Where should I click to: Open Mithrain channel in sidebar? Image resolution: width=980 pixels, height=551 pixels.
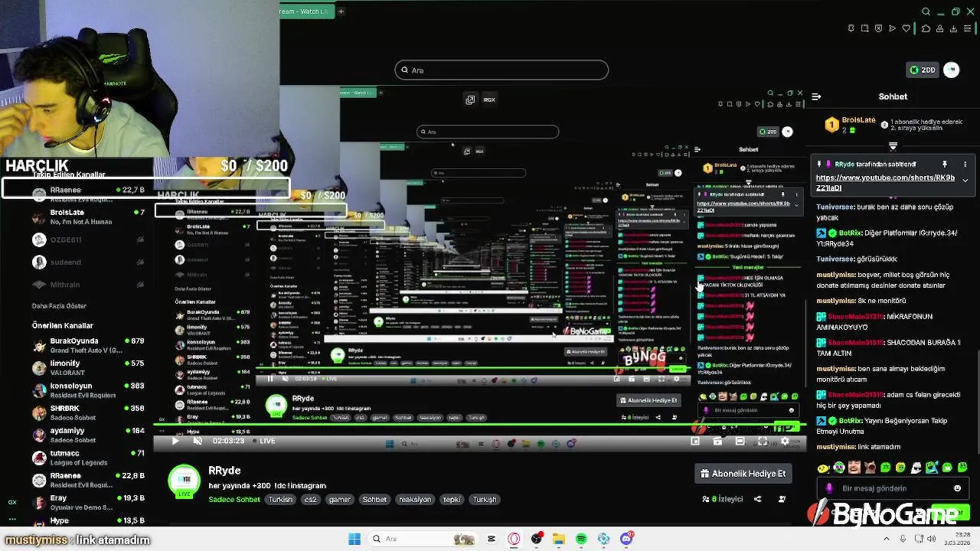pos(88,285)
